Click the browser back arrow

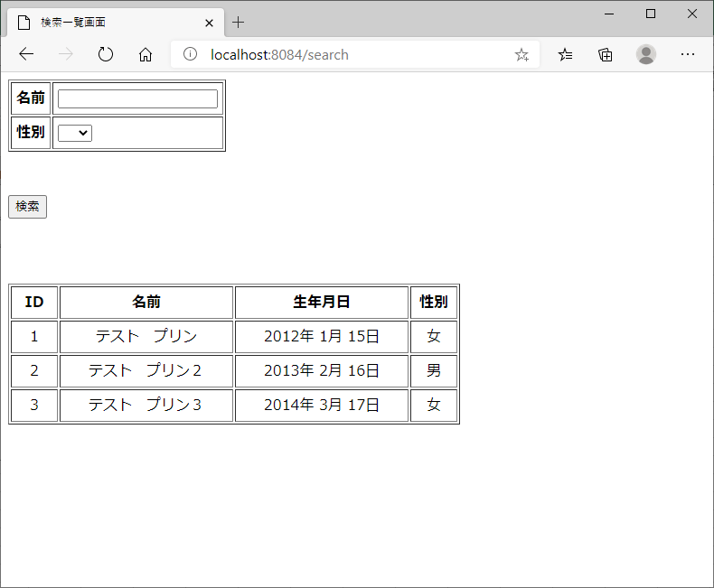point(26,54)
